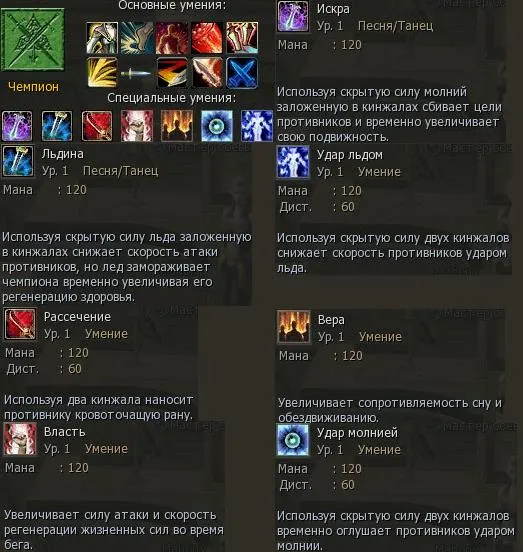The height and width of the screenshot is (552, 523).
Task: Click the armored knight skill icon
Action: [x=102, y=38]
